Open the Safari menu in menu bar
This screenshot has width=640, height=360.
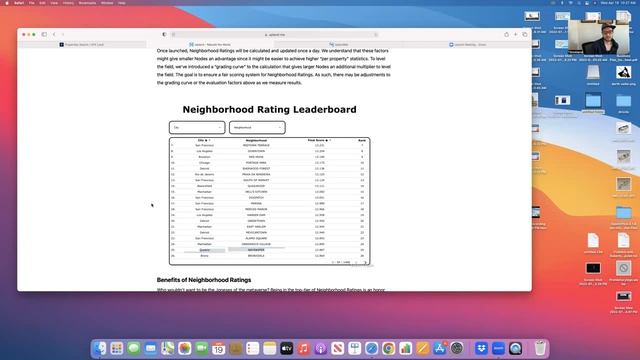(x=19, y=3)
